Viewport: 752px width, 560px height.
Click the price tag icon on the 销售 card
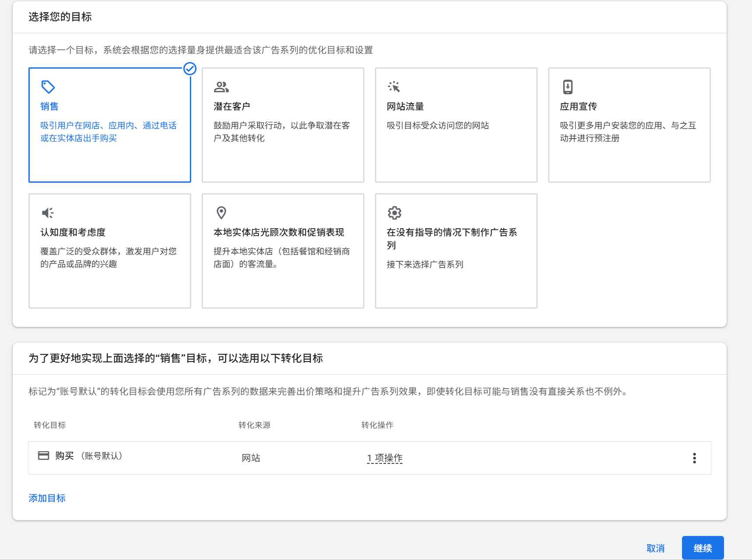pos(48,87)
